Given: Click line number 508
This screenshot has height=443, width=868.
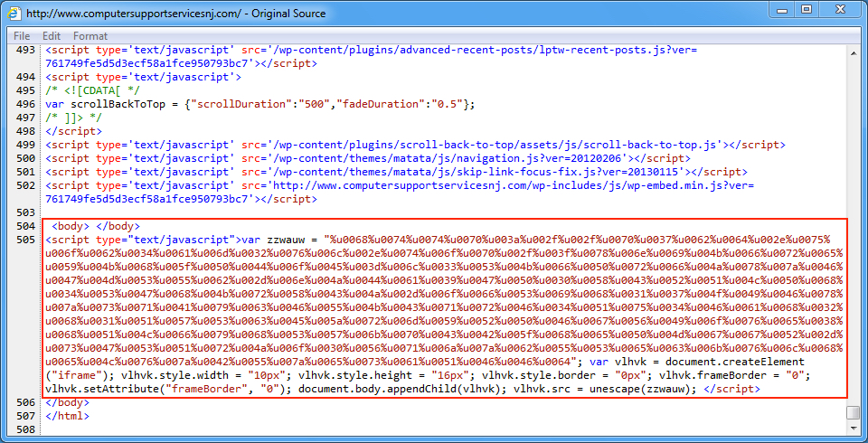Looking at the screenshot, I should pyautogui.click(x=25, y=429).
